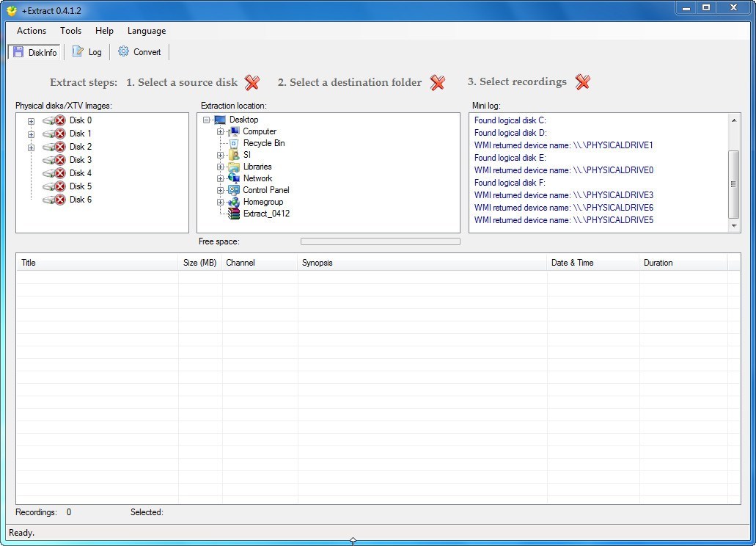
Task: Expand the Homegroup node
Action: coord(220,202)
